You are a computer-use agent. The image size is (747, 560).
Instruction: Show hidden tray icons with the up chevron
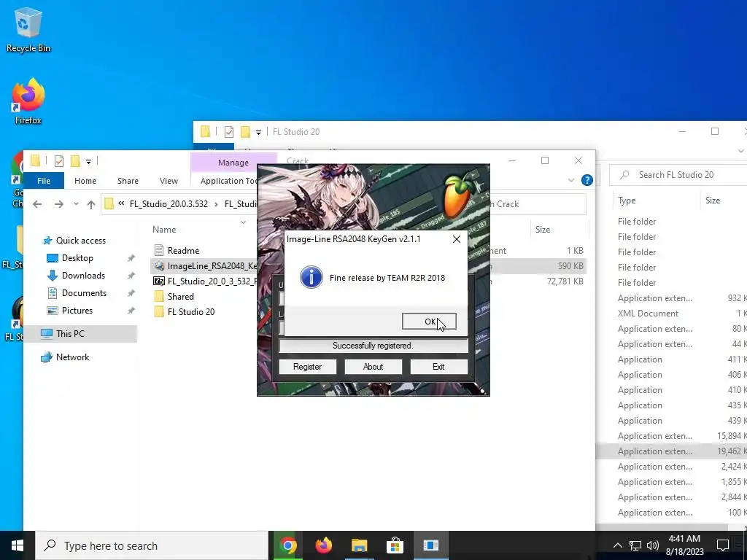coord(617,545)
